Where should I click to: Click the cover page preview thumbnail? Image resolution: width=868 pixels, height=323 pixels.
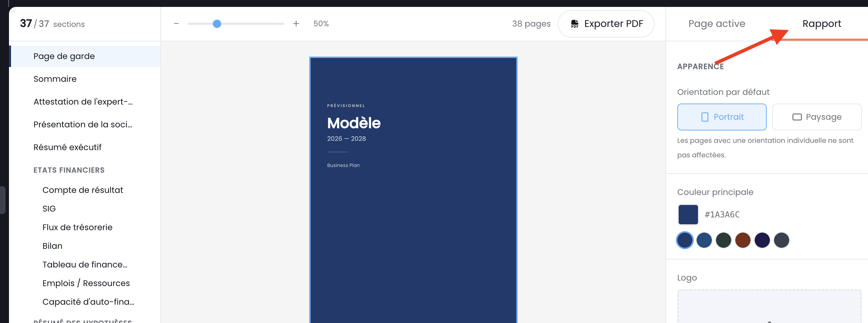(x=413, y=190)
